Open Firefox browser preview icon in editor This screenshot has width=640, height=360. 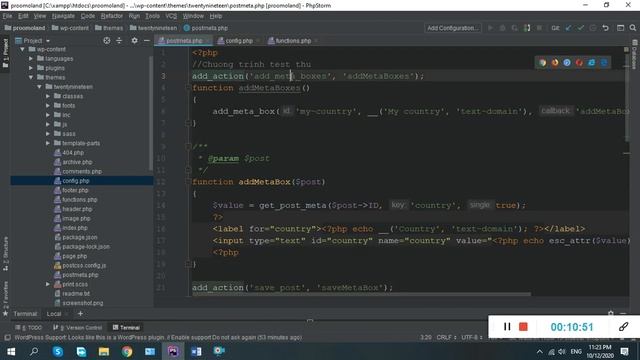(555, 62)
